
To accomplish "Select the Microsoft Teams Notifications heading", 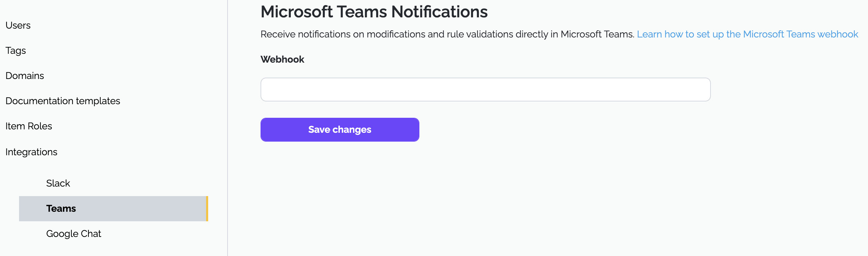I will [374, 12].
